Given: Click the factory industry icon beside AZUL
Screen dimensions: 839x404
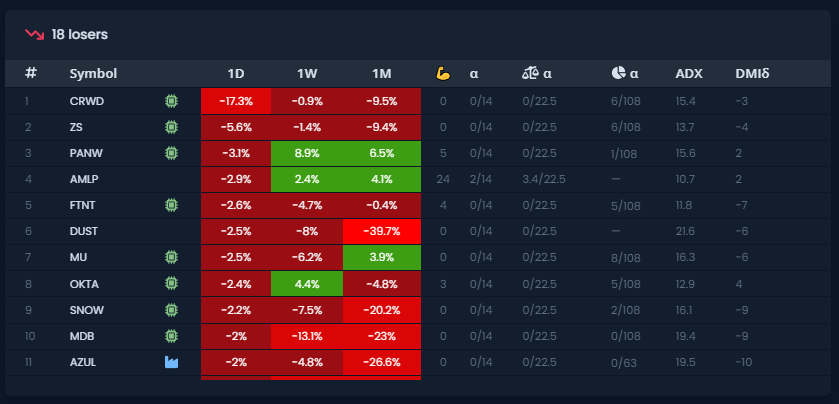Looking at the screenshot, I should pos(171,362).
